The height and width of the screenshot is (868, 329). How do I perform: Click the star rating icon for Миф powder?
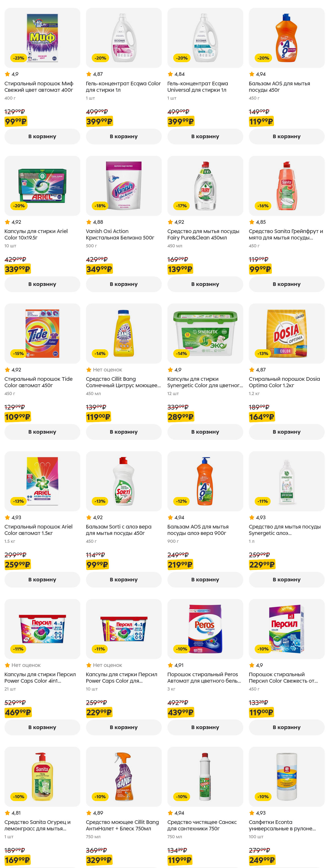coord(7,74)
